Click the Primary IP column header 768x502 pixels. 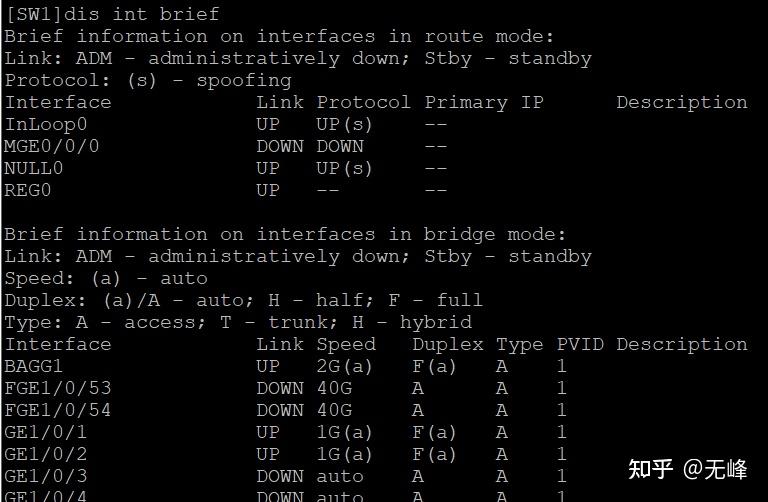click(x=484, y=102)
